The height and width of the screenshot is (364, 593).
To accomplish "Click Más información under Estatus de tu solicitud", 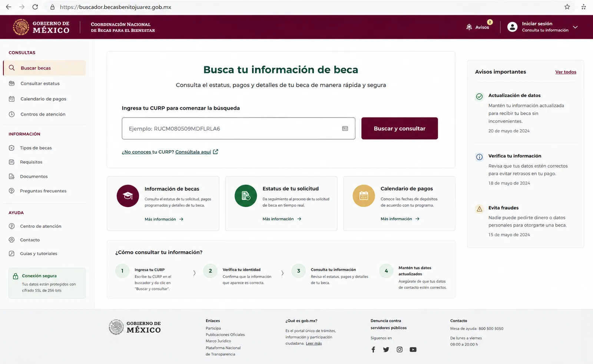I will pos(282,219).
